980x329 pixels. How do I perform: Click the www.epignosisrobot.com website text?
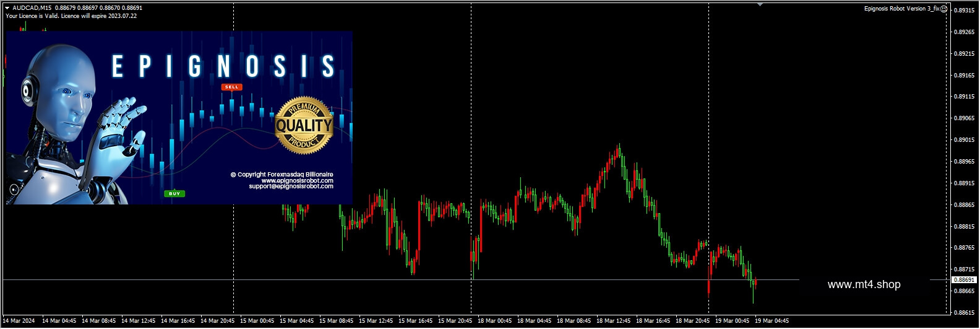pos(297,180)
